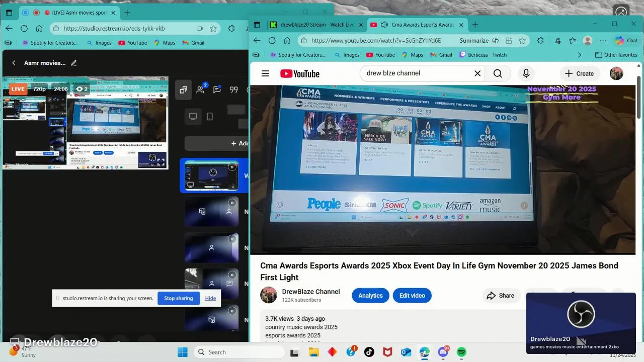Open Spotify for Creators bookmark in Restream window
The height and width of the screenshot is (362, 644).
[49, 43]
